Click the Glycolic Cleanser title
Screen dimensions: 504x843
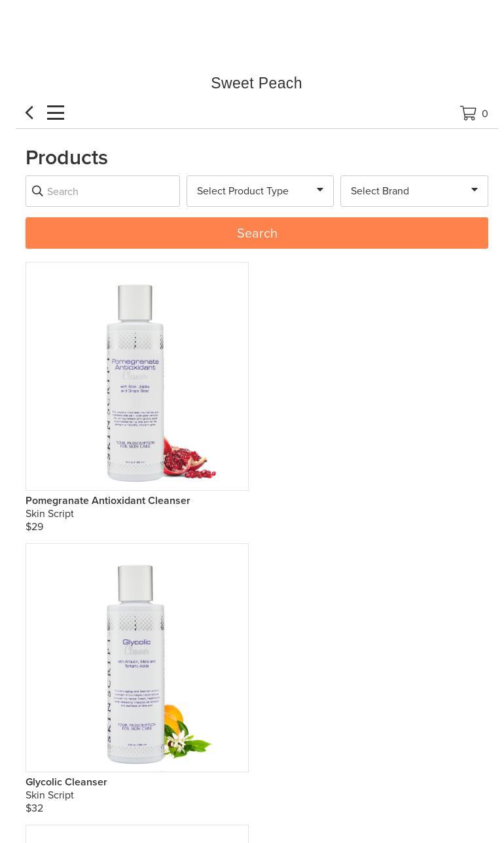(x=66, y=782)
